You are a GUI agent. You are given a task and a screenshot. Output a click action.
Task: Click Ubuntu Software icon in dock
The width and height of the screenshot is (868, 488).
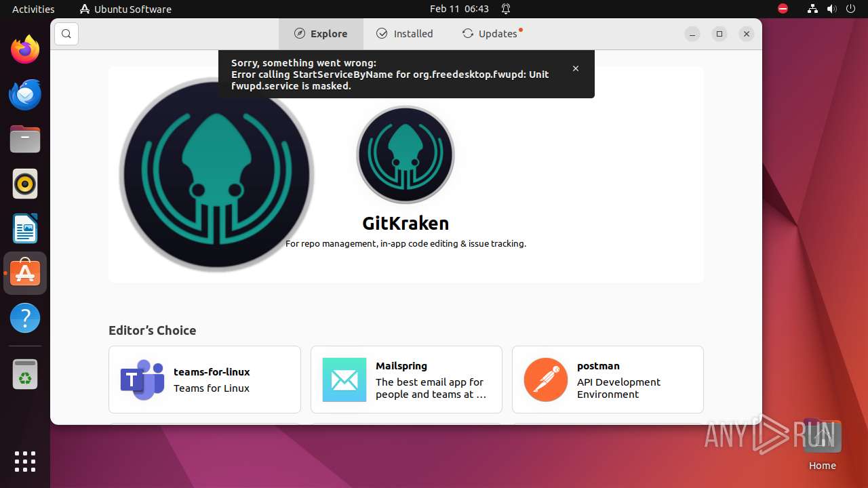(x=25, y=273)
